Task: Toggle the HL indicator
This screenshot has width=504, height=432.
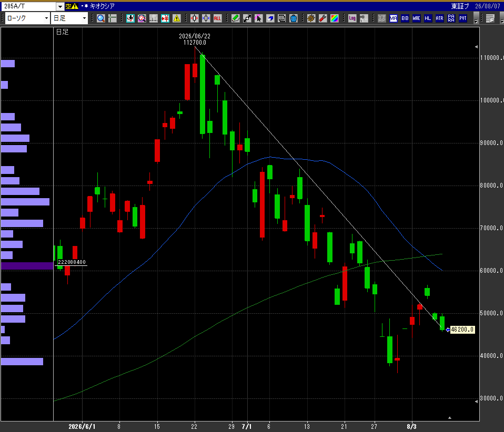Action: point(428,18)
